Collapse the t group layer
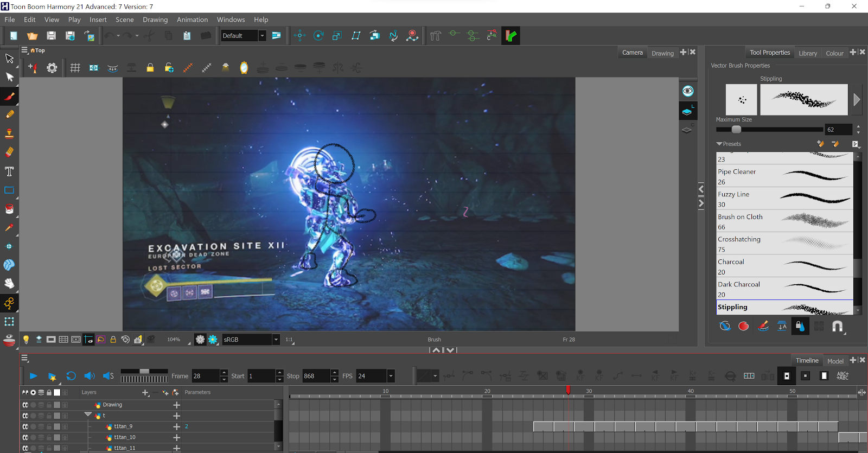The height and width of the screenshot is (453, 868). (88, 415)
